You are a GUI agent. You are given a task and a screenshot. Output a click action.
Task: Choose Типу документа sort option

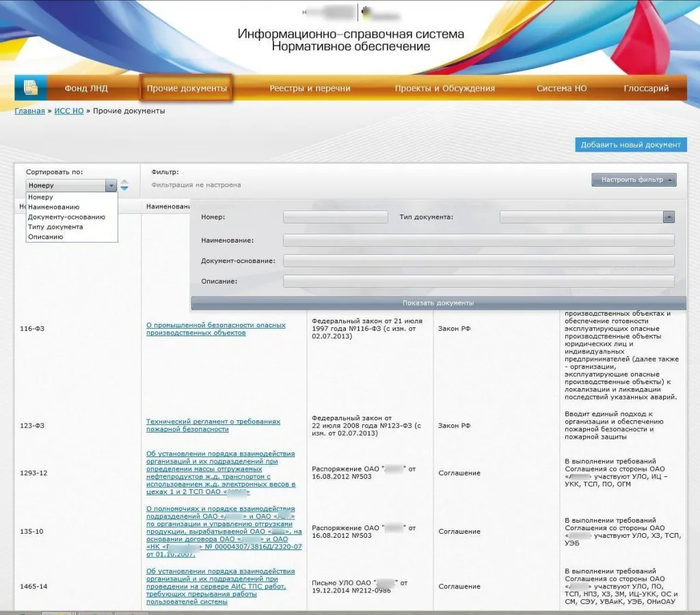click(x=55, y=227)
